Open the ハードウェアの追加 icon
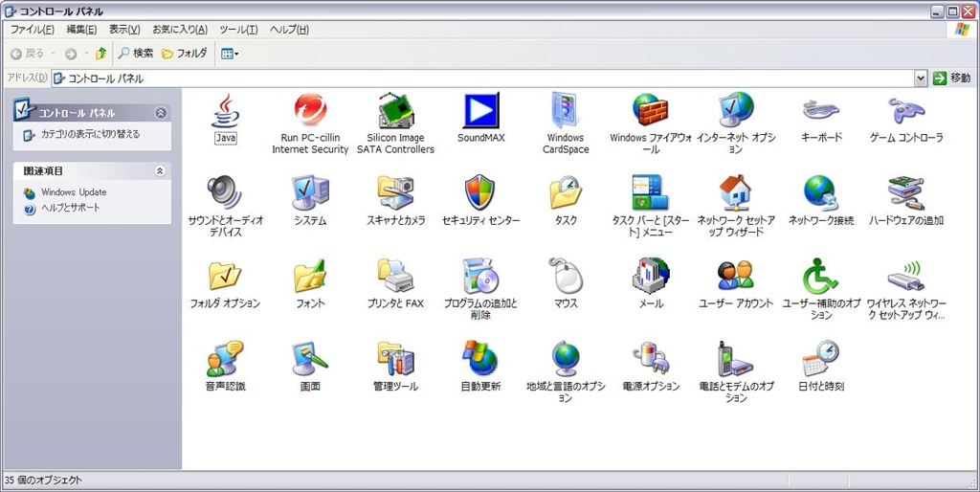This screenshot has height=492, width=980. (x=906, y=192)
